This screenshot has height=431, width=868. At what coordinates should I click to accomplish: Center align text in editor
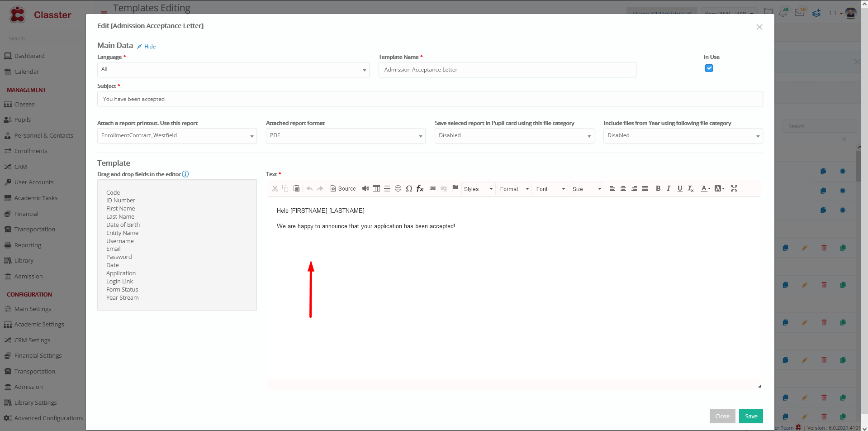623,189
